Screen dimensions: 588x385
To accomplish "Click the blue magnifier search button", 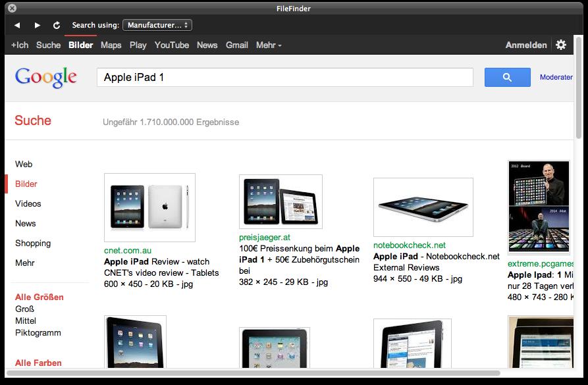I will 508,77.
